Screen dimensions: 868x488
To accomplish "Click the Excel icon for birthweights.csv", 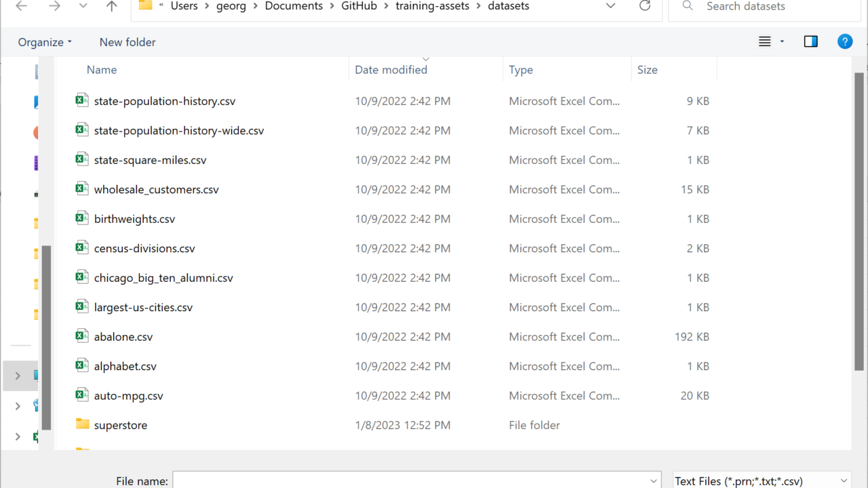I will tap(82, 218).
